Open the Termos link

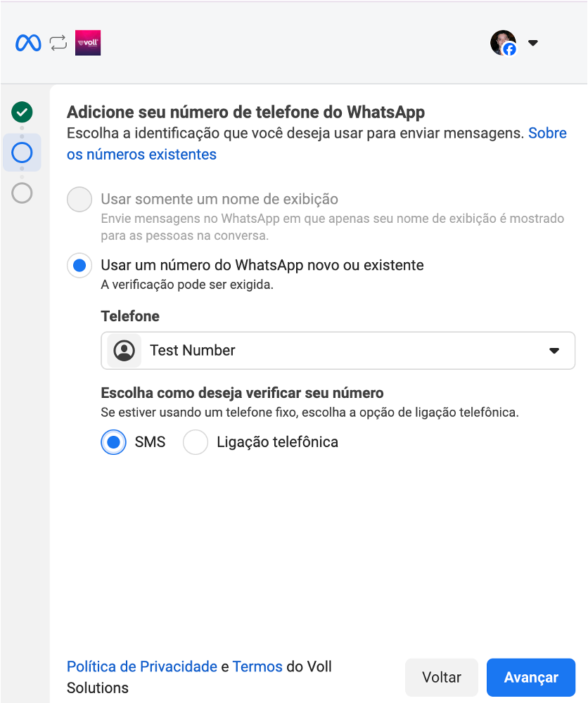point(257,666)
